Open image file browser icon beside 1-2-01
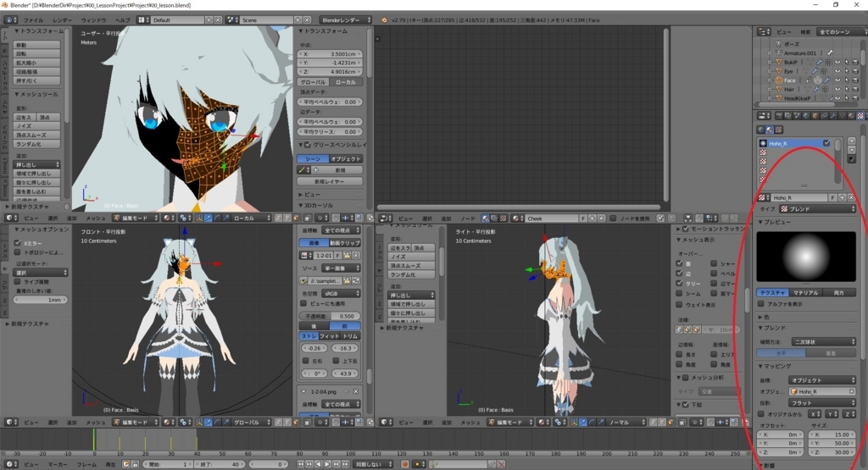This screenshot has width=868, height=470. (347, 256)
